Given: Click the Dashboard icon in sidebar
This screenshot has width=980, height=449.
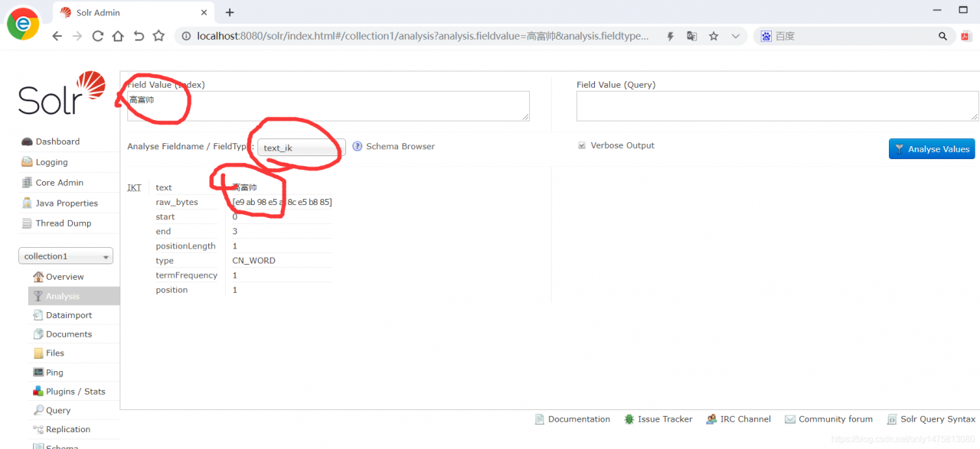Looking at the screenshot, I should (27, 142).
